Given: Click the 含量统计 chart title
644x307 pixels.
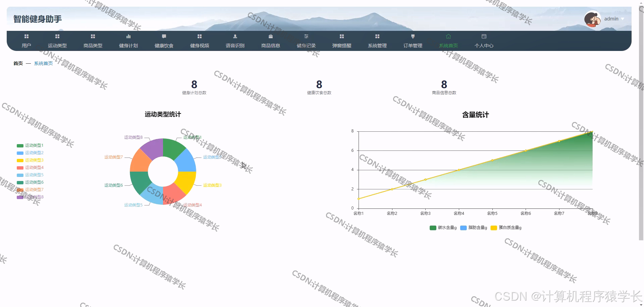Looking at the screenshot, I should click(475, 115).
